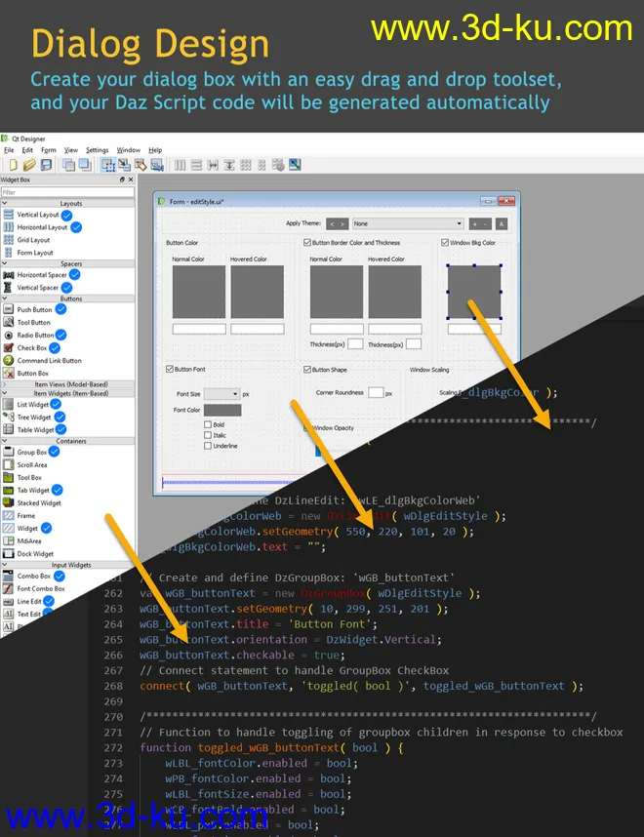Viewport: 644px width, 837px height.
Task: Click the Widget Box Filter field
Action: [66, 192]
